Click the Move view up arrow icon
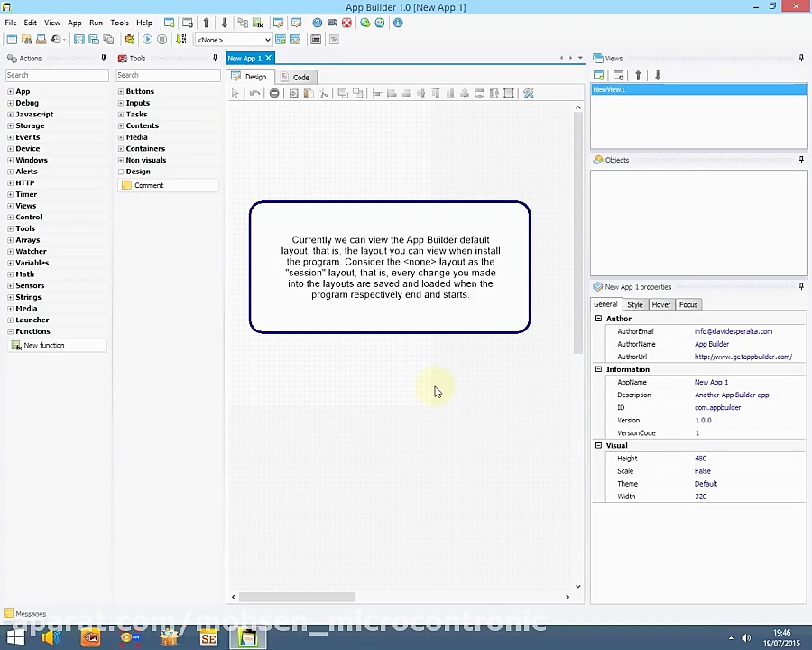Screen dimensions: 812x650 (x=638, y=76)
